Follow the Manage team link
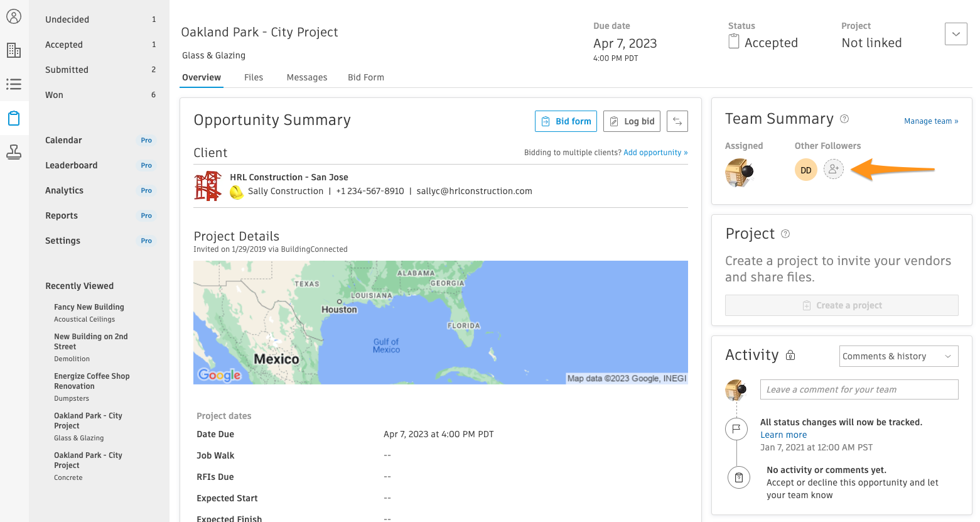Screen dimensions: 980x522 pos(930,121)
